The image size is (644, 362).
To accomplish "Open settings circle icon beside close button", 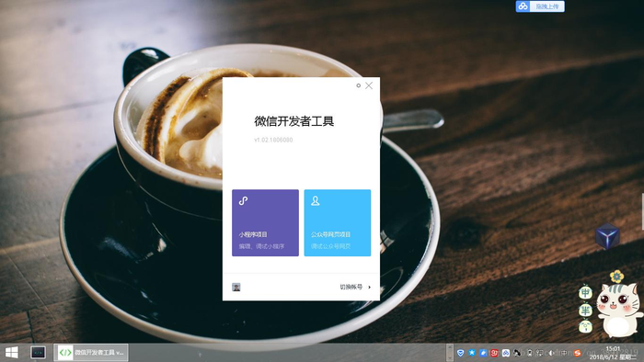I will (358, 85).
